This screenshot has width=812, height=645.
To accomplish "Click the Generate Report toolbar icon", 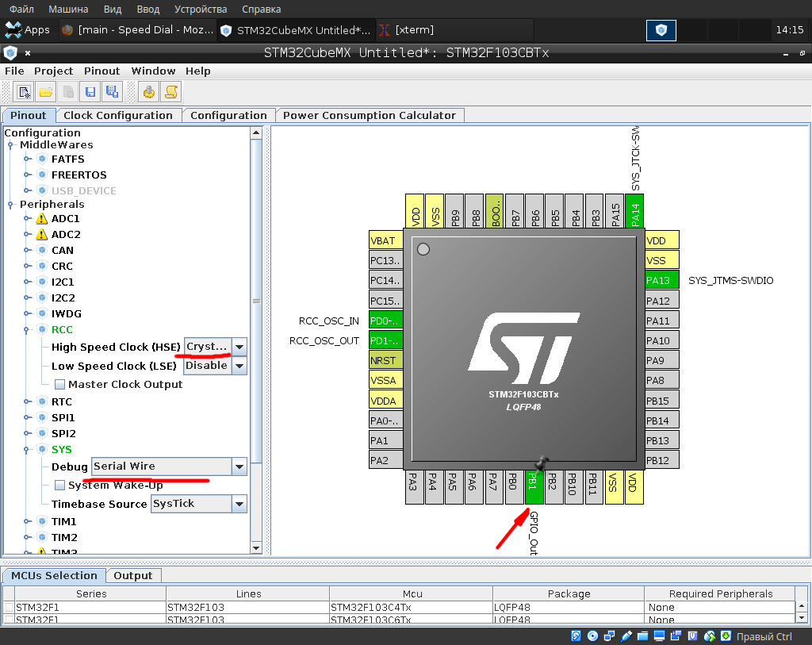I will click(x=149, y=92).
